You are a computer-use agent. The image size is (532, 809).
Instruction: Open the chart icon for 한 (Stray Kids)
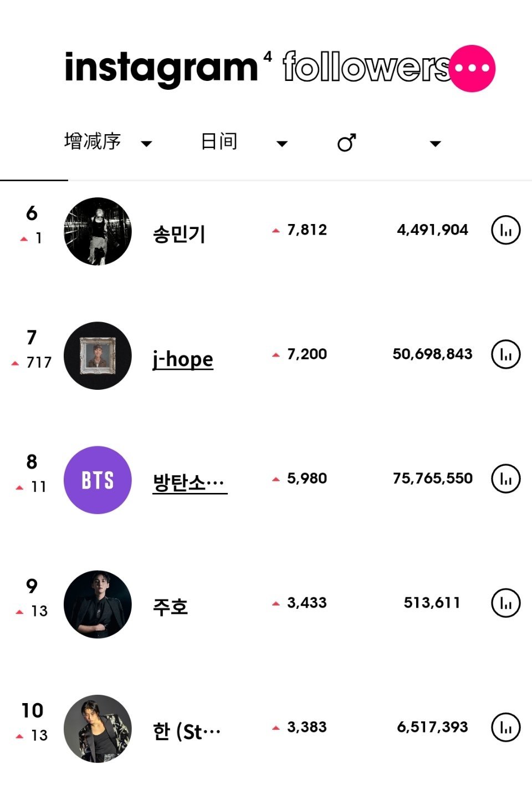point(505,727)
